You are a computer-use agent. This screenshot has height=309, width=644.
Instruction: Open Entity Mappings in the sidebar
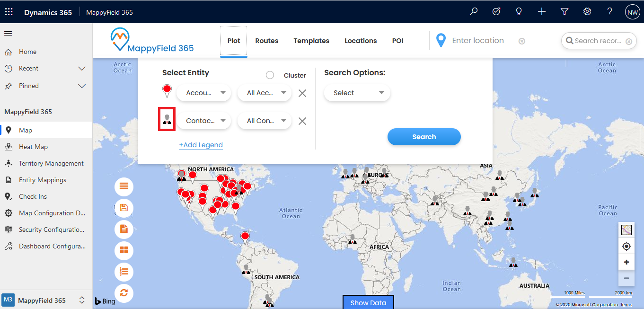click(x=46, y=180)
